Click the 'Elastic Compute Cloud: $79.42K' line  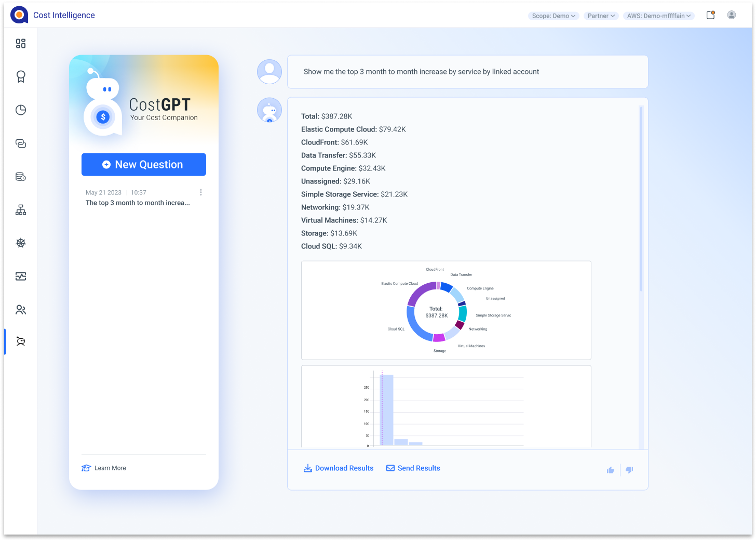coord(354,129)
